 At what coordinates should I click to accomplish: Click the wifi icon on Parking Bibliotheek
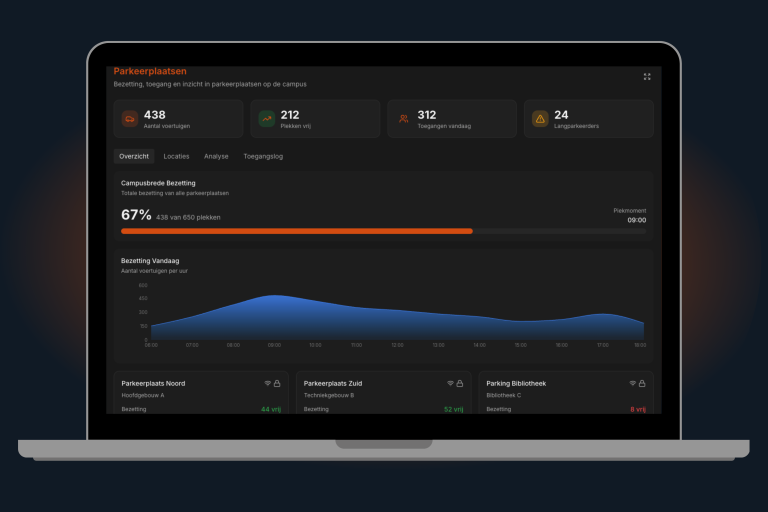point(632,383)
